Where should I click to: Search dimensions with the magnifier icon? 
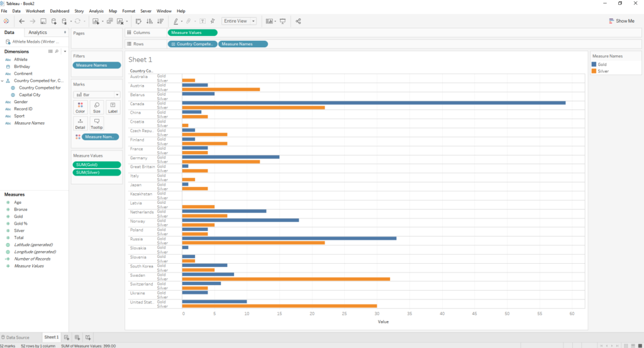[57, 52]
